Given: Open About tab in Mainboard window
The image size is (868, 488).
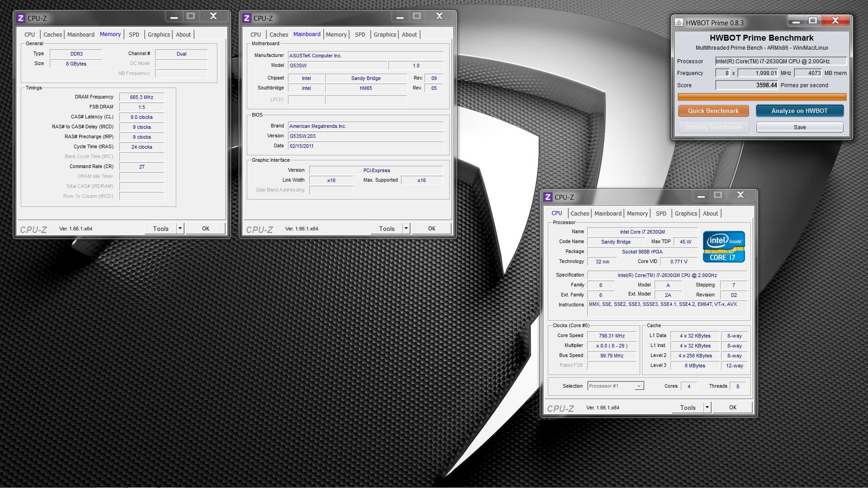Looking at the screenshot, I should point(409,34).
